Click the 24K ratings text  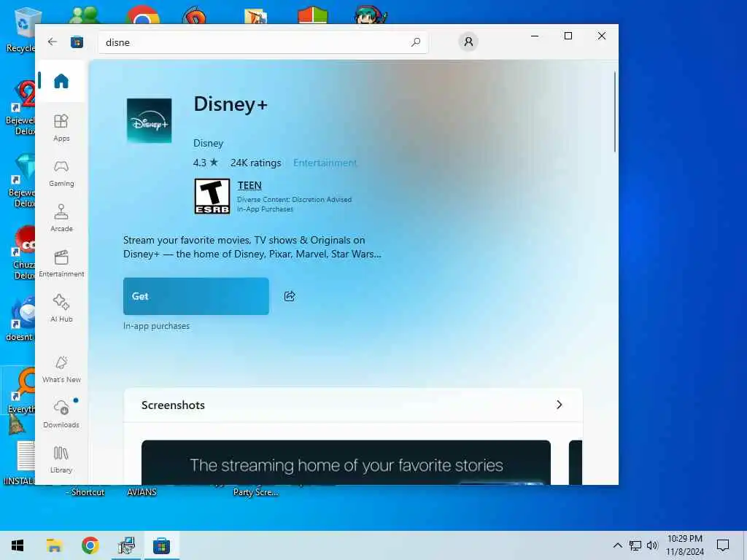[x=256, y=163]
